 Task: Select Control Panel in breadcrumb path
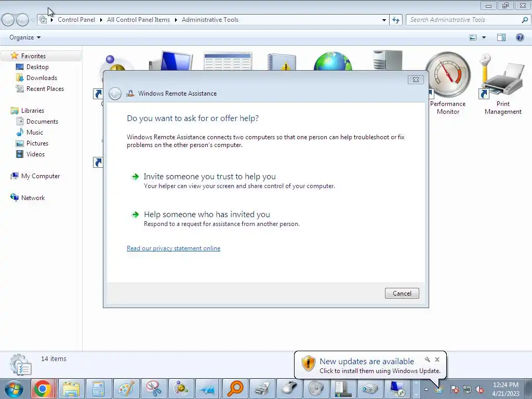pyautogui.click(x=76, y=20)
